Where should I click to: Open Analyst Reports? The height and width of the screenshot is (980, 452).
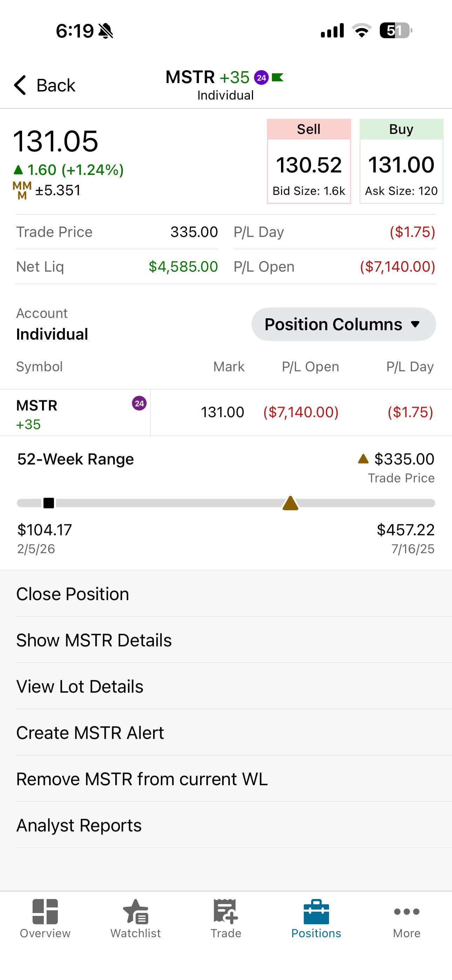pos(79,825)
